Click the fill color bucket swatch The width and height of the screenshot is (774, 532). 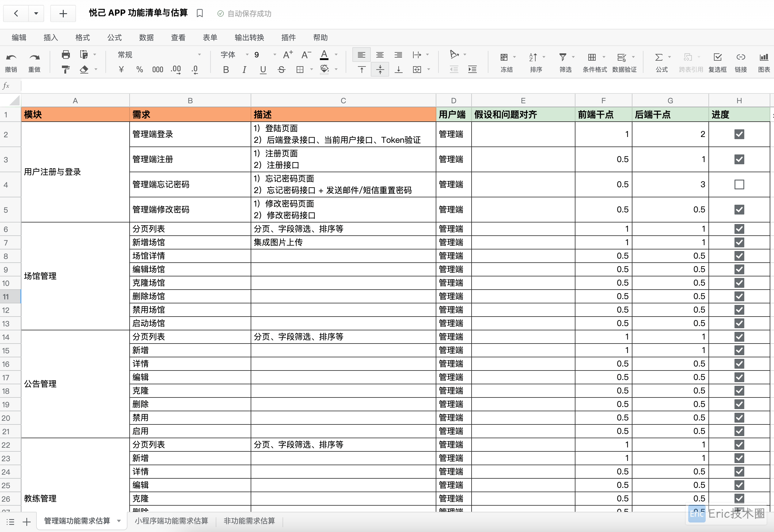[324, 69]
